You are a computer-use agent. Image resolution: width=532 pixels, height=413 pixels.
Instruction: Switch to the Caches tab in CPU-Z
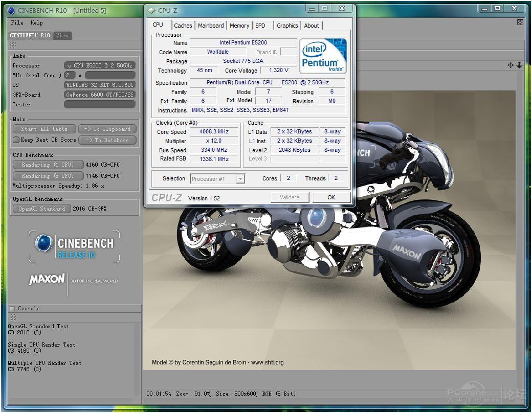click(x=183, y=26)
